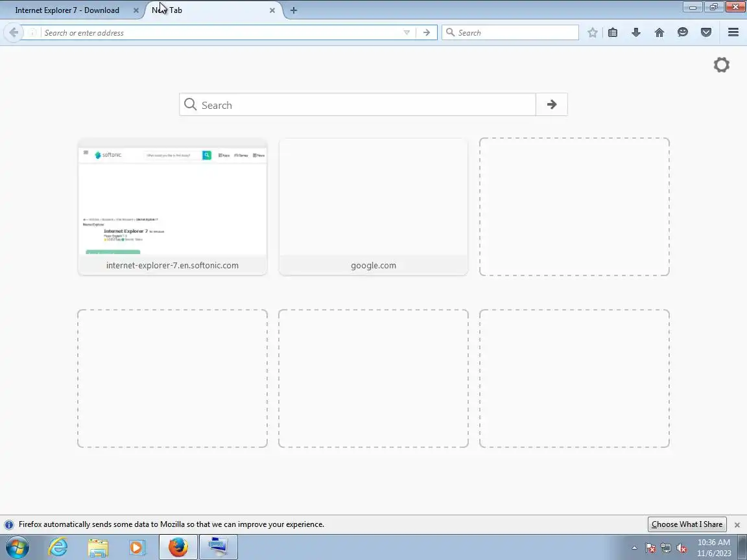Screen dimensions: 747x560
Task: Dismiss the Firefox data notification bar
Action: (x=737, y=525)
